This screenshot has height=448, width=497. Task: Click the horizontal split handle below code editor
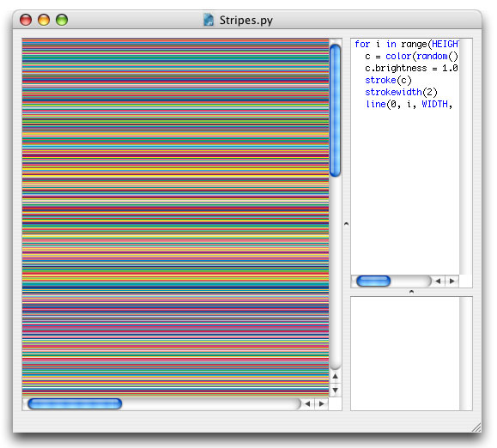point(411,292)
